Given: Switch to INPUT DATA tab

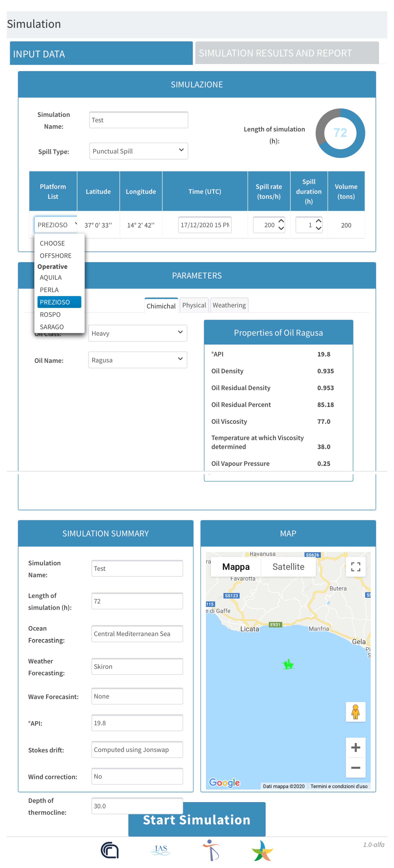Looking at the screenshot, I should tap(101, 53).
